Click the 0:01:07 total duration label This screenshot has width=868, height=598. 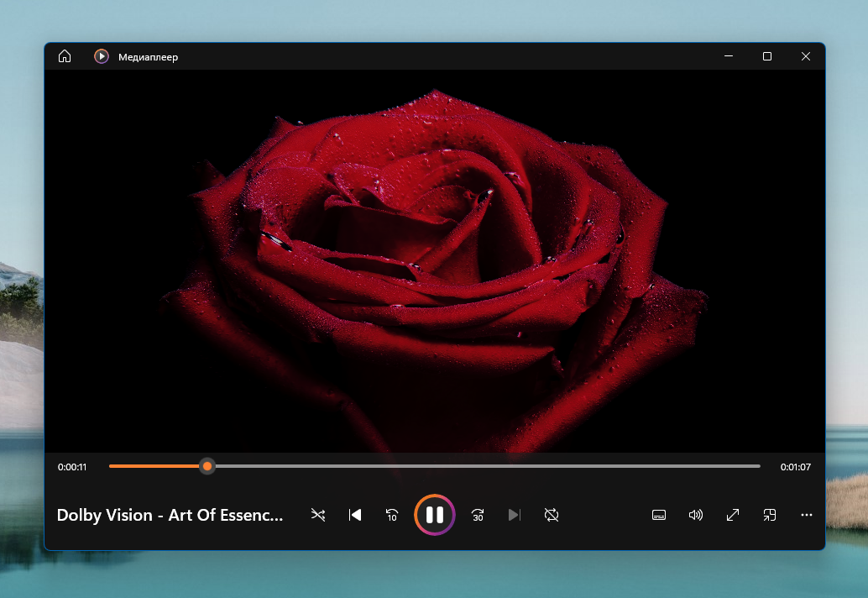[x=795, y=467]
